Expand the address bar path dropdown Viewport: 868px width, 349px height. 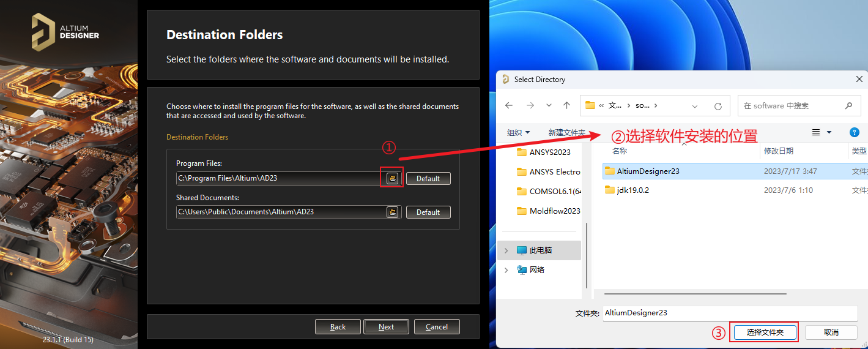tap(695, 106)
